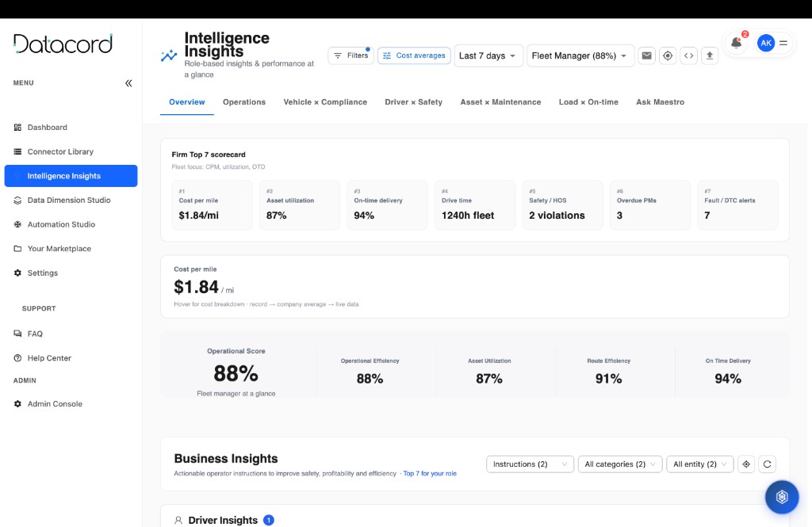Image resolution: width=812 pixels, height=527 pixels.
Task: Open Automation Studio menu item
Action: click(x=61, y=225)
